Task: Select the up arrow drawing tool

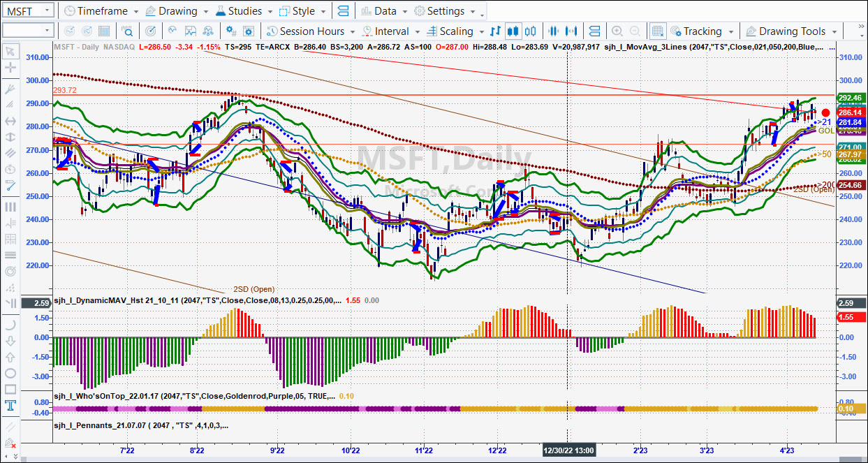Action: [10, 357]
